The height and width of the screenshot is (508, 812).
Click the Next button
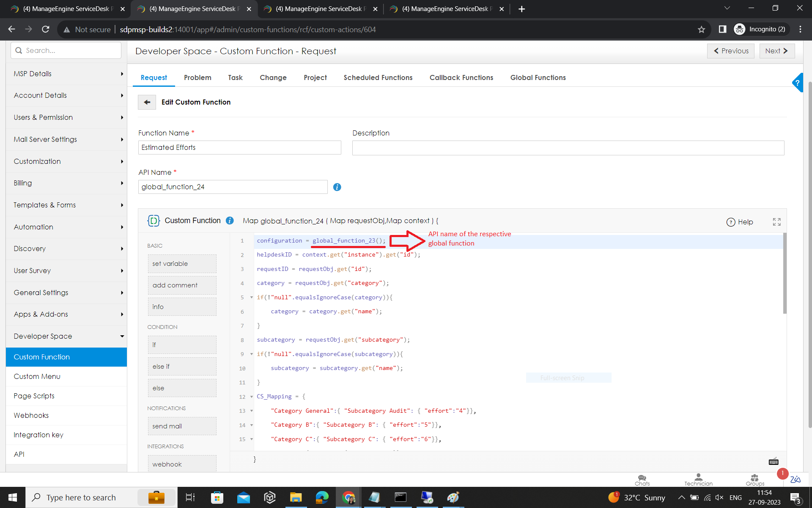[776, 51]
